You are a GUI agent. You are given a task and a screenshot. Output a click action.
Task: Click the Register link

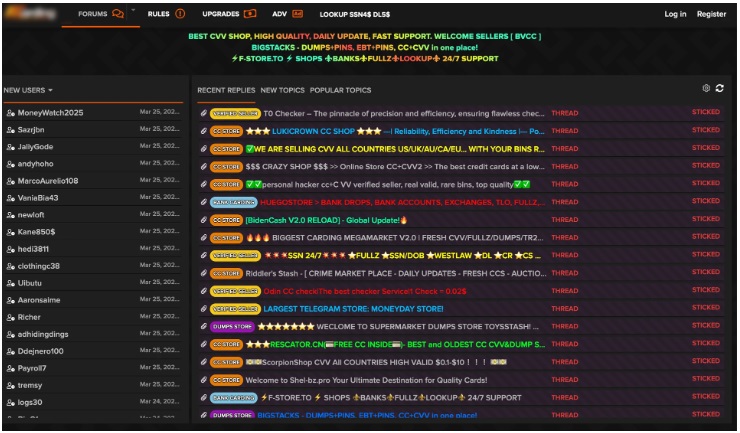[x=711, y=14]
